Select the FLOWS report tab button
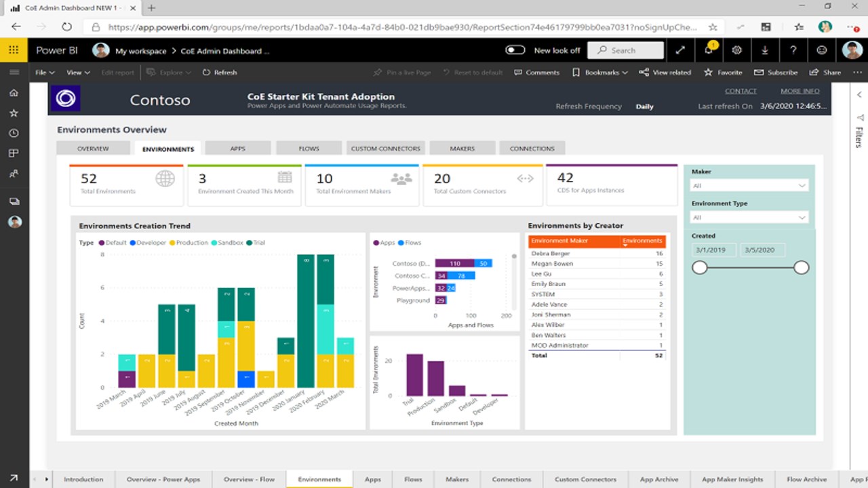868x488 pixels. pos(309,148)
